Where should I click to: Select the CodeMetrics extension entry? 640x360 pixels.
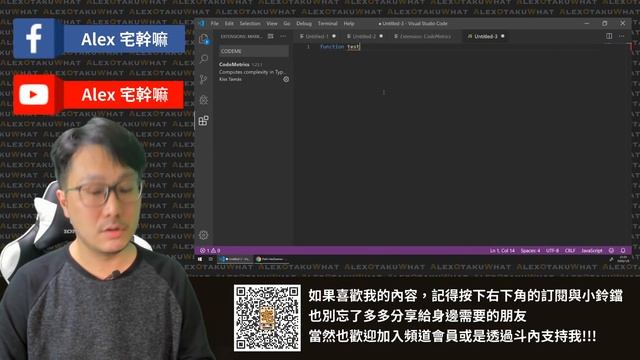click(x=254, y=72)
